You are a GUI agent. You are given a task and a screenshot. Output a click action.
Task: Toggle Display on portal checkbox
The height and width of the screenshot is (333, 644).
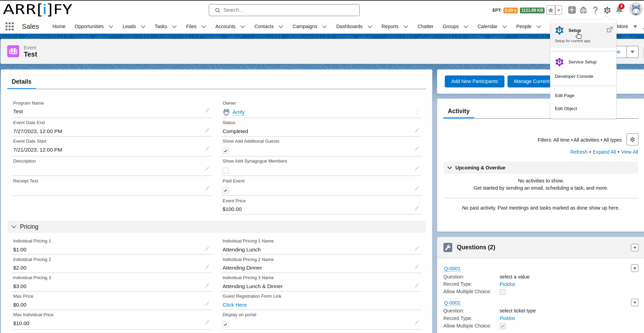tap(226, 324)
